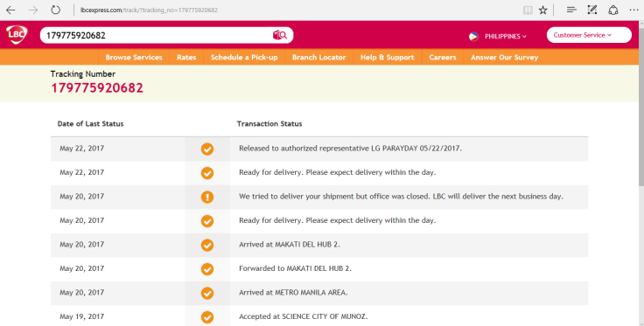Viewport: 644px width, 326px height.
Task: Click the Tracking Number label
Action: [x=82, y=73]
